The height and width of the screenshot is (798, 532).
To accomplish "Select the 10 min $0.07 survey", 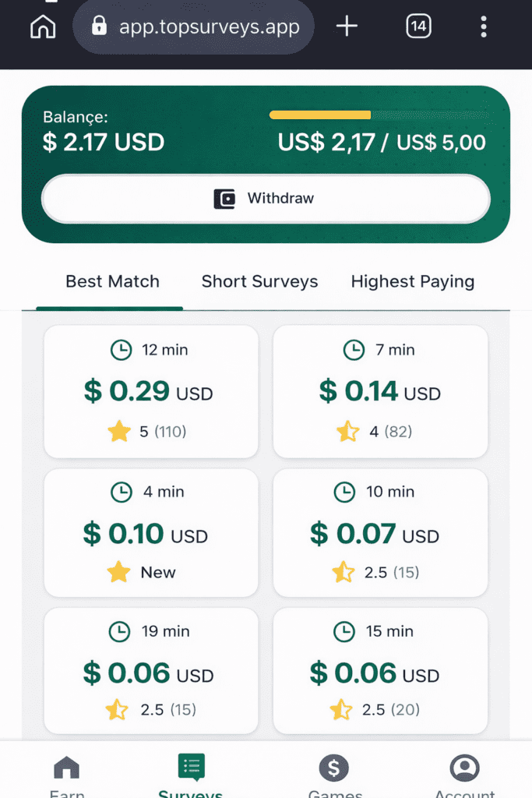I will (380, 532).
